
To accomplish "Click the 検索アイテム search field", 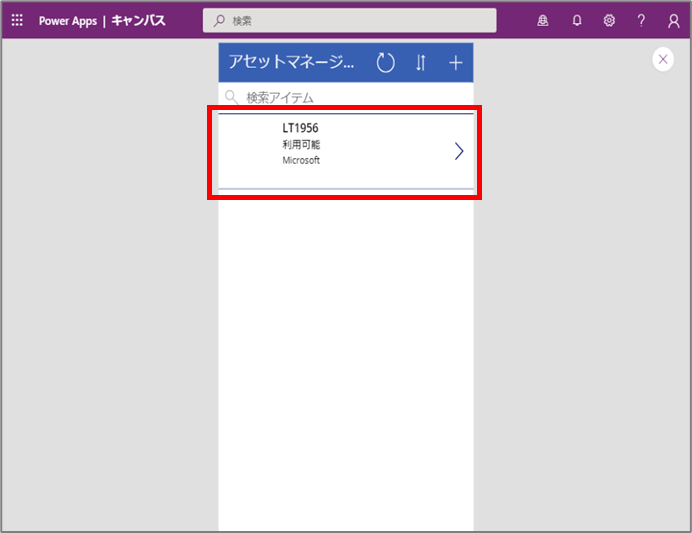I will coord(346,97).
